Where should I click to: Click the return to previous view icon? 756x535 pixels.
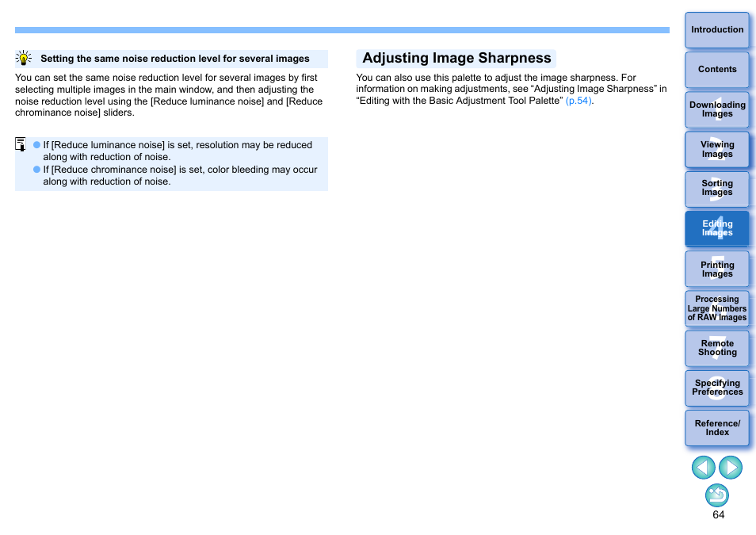(717, 495)
